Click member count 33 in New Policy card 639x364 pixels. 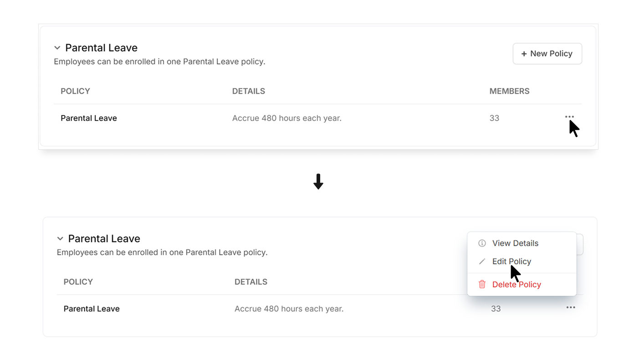(494, 118)
